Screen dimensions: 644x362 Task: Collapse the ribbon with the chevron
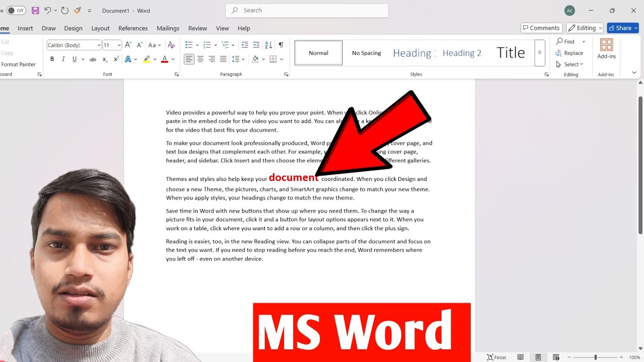(x=634, y=73)
